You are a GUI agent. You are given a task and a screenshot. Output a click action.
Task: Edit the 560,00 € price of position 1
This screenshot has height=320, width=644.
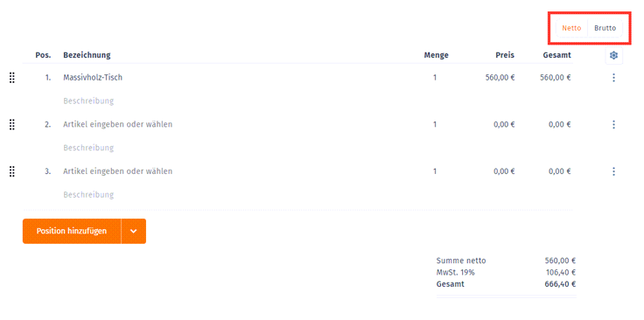click(x=500, y=78)
